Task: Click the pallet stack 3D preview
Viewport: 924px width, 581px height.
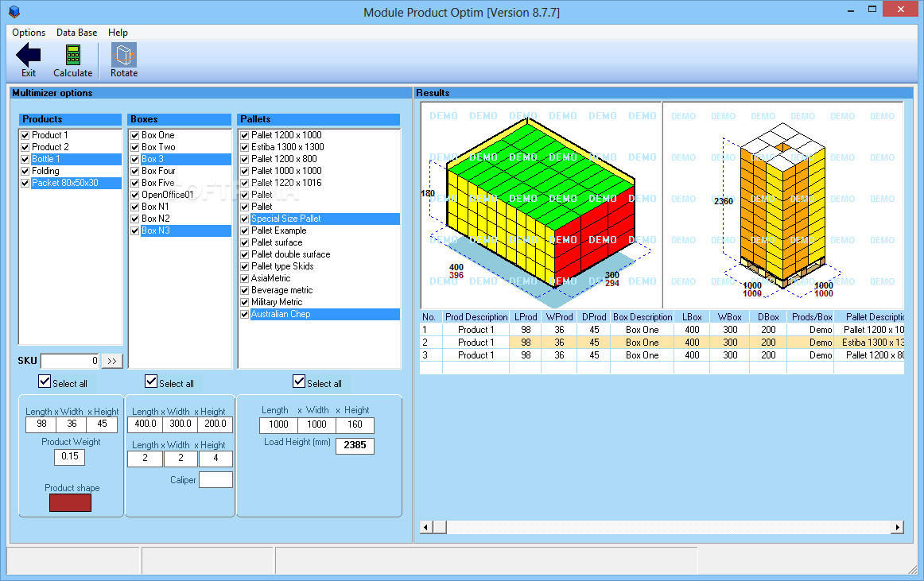Action: tap(782, 204)
